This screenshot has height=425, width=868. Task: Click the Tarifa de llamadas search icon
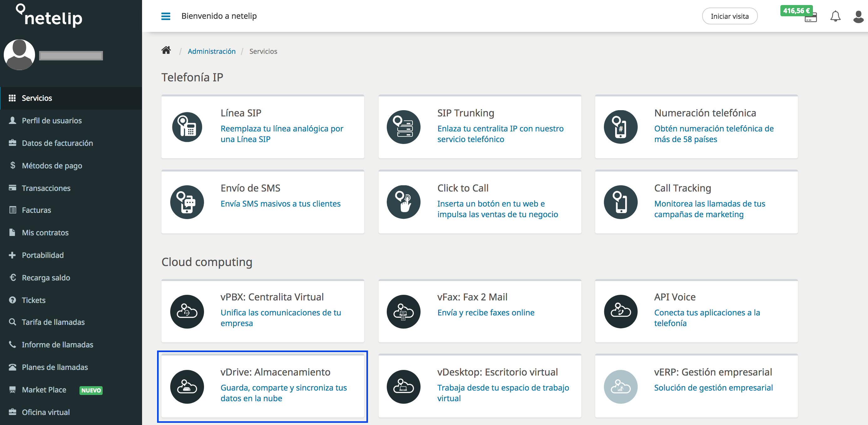(x=13, y=322)
